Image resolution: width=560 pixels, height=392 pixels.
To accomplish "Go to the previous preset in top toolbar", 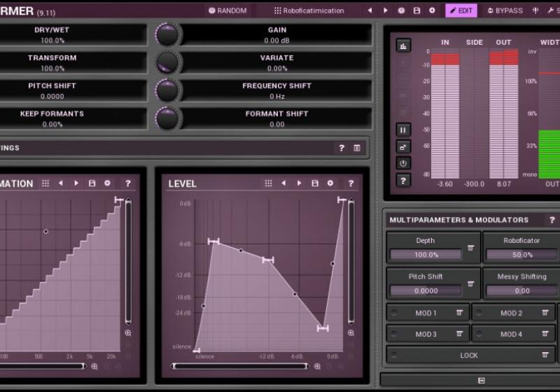I will click(370, 10).
